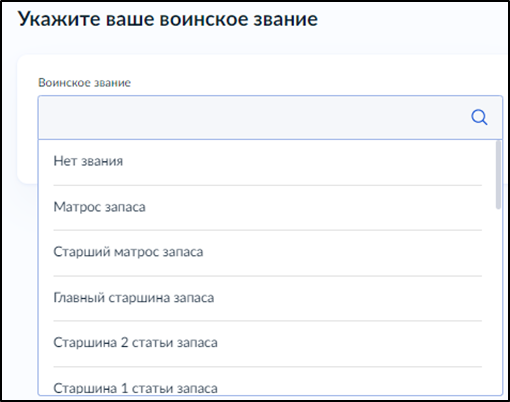Focus the Воинское звание search field
This screenshot has height=402, width=510.
coord(270,117)
